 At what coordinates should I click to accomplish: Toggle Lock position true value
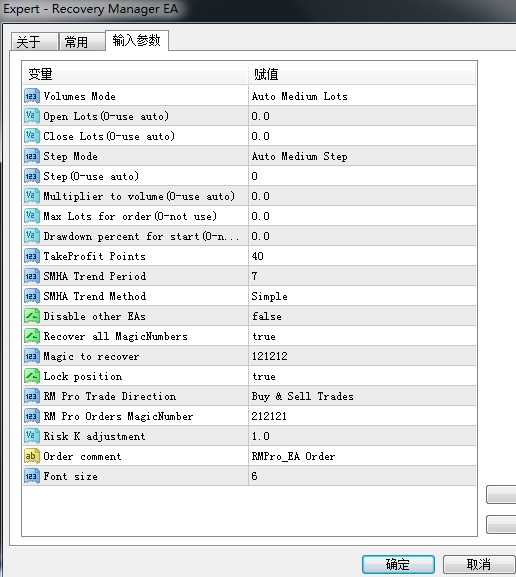pyautogui.click(x=362, y=376)
